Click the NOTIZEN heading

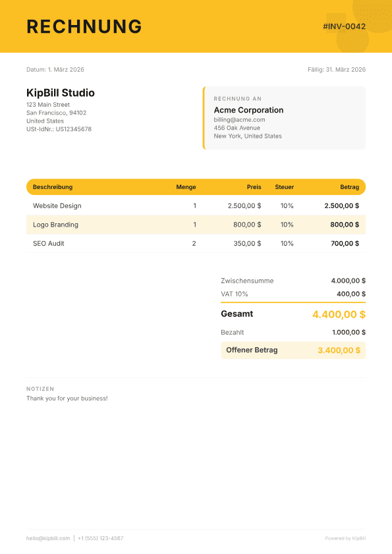click(40, 389)
